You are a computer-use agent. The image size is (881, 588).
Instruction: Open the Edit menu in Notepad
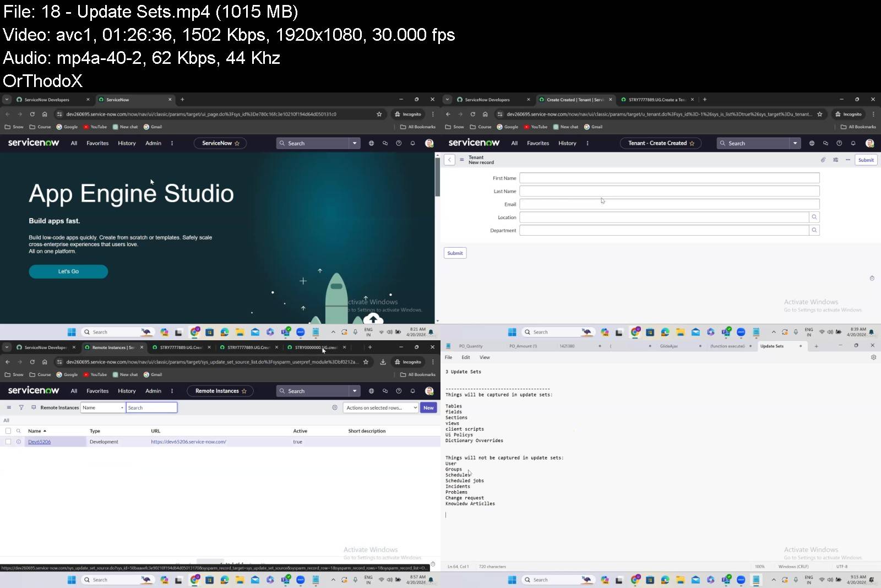(x=465, y=357)
